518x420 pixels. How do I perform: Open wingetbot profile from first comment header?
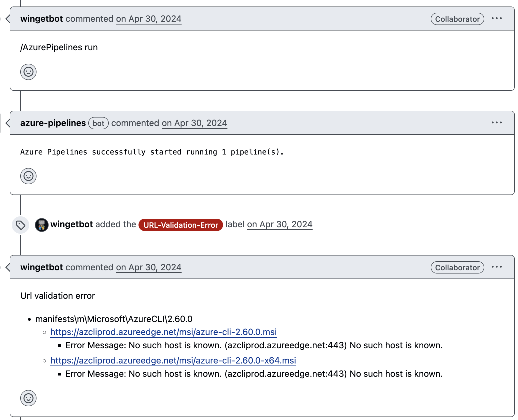click(41, 19)
